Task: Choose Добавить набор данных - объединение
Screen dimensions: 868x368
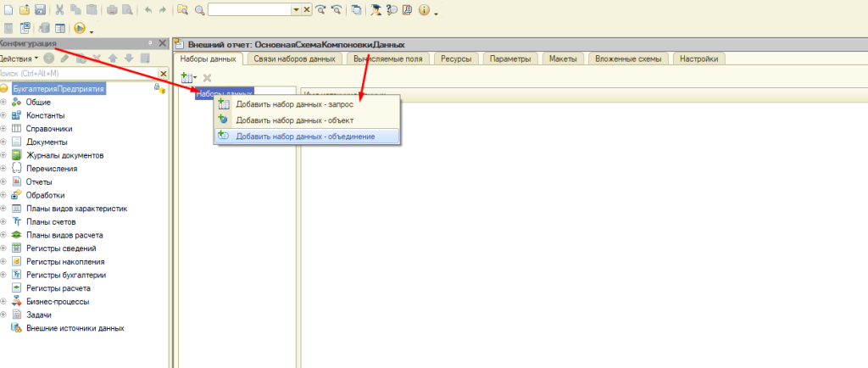Action: point(305,136)
